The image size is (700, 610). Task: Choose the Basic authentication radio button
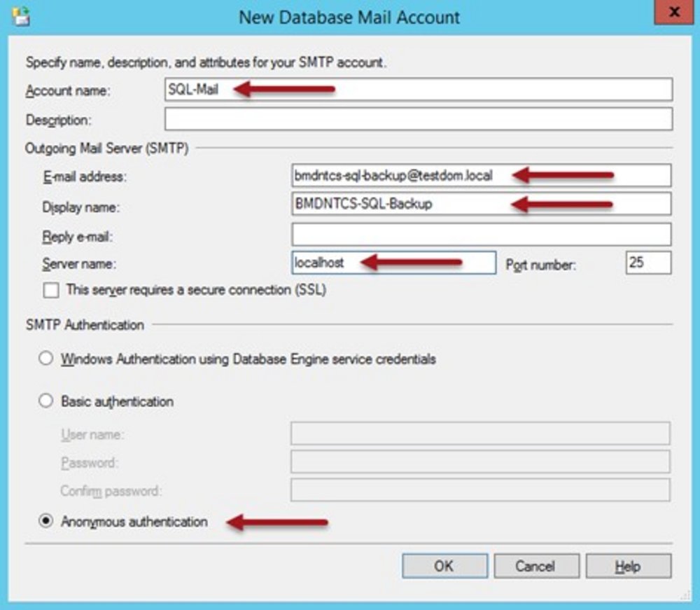46,402
